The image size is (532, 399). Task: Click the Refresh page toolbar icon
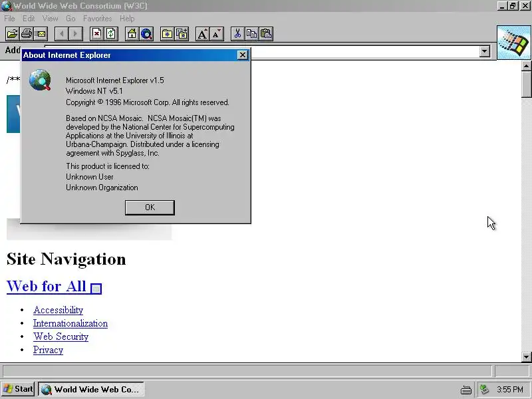111,34
